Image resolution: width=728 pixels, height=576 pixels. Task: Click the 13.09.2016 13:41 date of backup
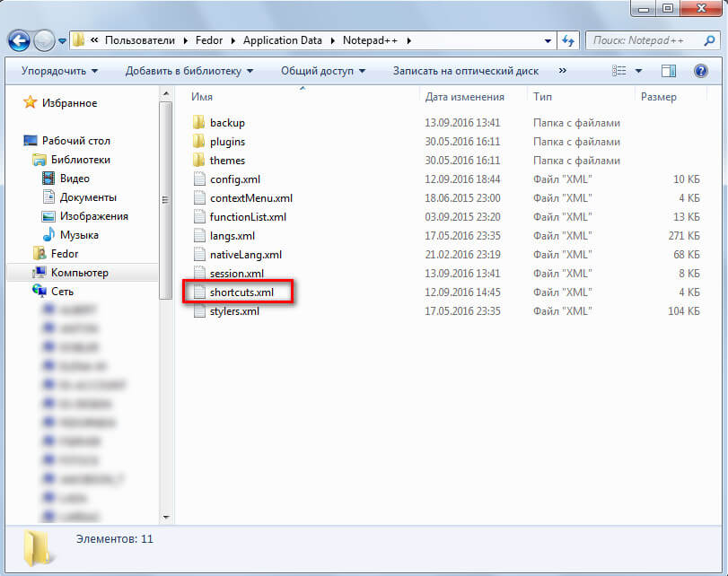[x=462, y=123]
